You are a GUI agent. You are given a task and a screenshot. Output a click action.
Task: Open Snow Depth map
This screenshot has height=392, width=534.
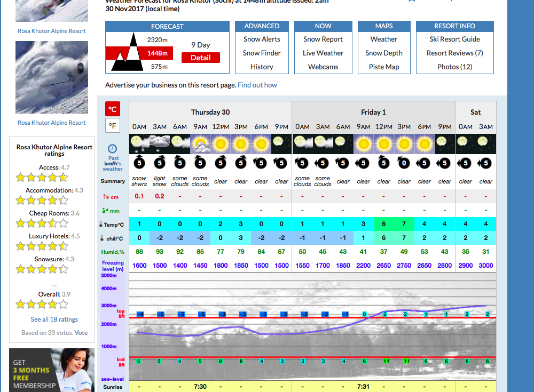coord(384,53)
